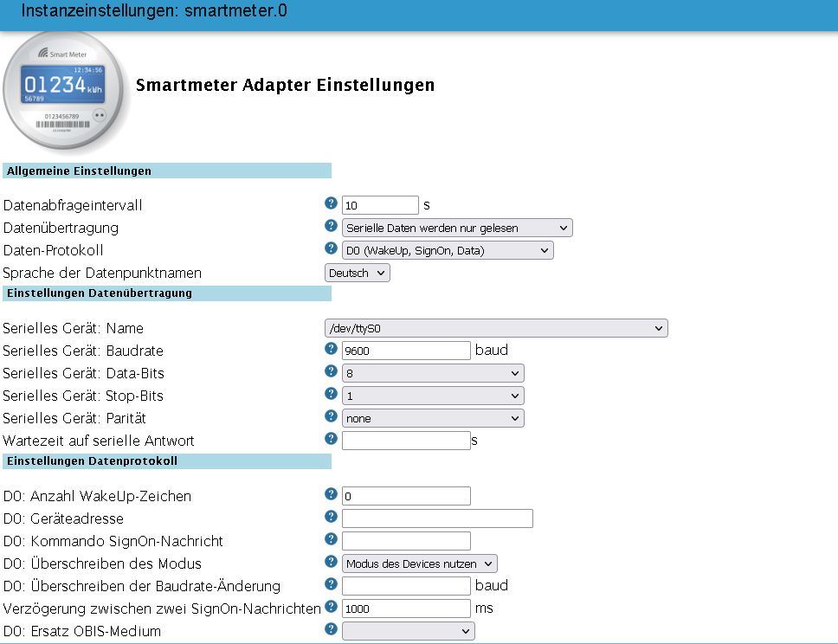Click help icon for Serielles Gerät Parität

331,415
